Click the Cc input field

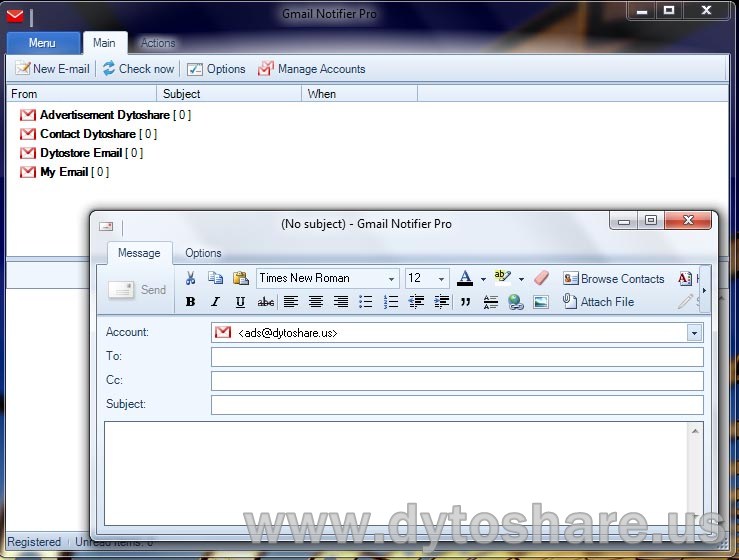457,381
